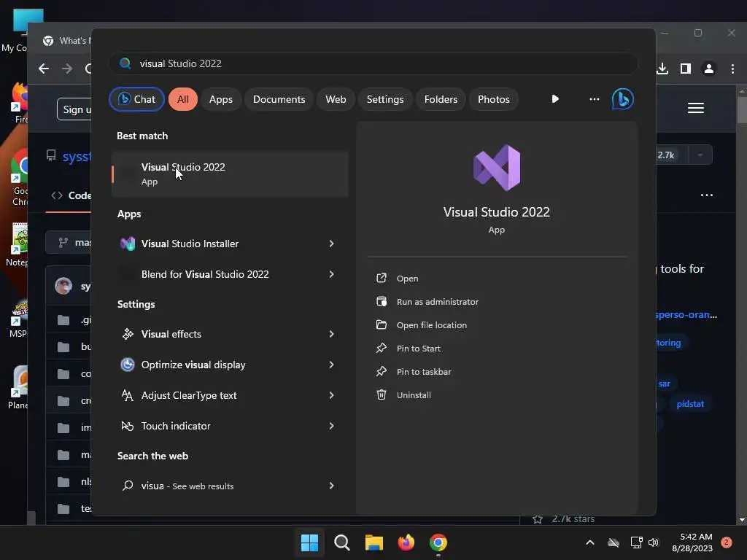Click the Uninstall trash icon
This screenshot has height=560, width=747.
pyautogui.click(x=381, y=394)
